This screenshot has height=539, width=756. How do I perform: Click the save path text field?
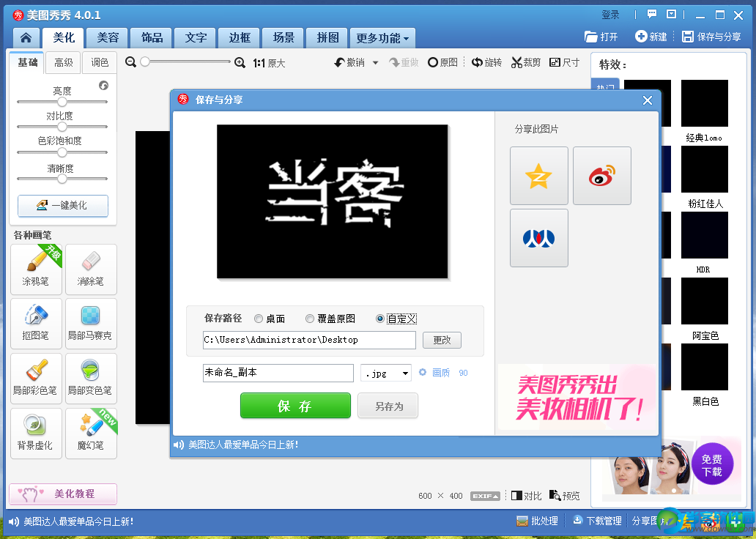pyautogui.click(x=309, y=340)
